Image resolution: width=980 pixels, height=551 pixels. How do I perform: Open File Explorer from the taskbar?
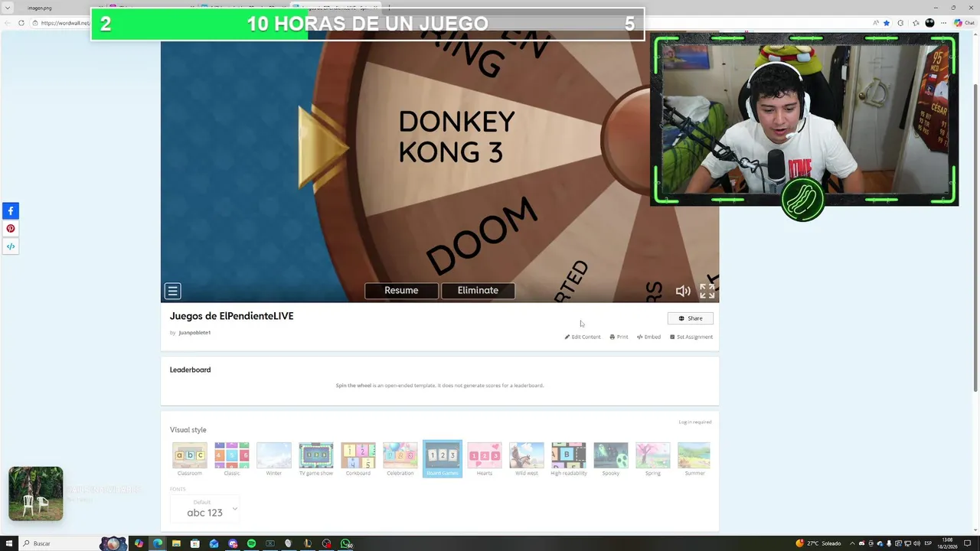point(176,543)
